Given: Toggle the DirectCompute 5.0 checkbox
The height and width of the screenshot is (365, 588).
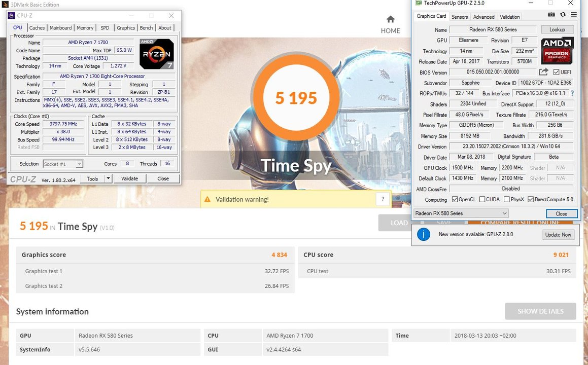Looking at the screenshot, I should click(531, 199).
